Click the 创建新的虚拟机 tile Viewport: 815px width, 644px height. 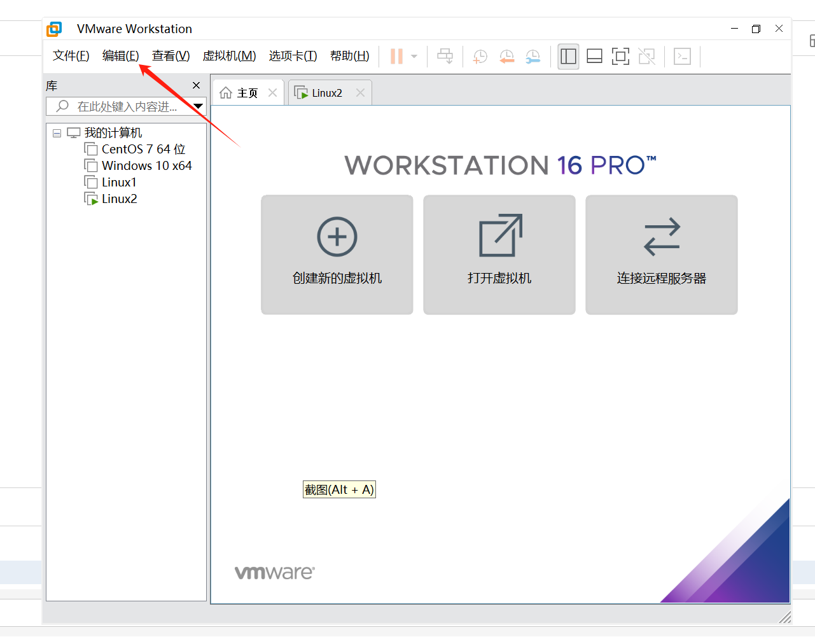pyautogui.click(x=337, y=255)
